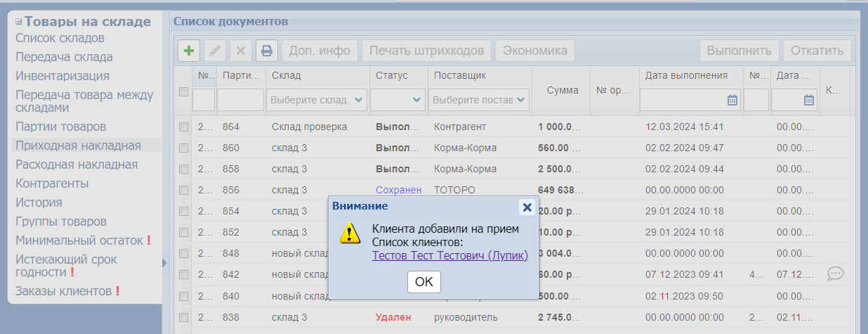Click the pencil edit document icon
The height and width of the screenshot is (334, 868).
(215, 51)
